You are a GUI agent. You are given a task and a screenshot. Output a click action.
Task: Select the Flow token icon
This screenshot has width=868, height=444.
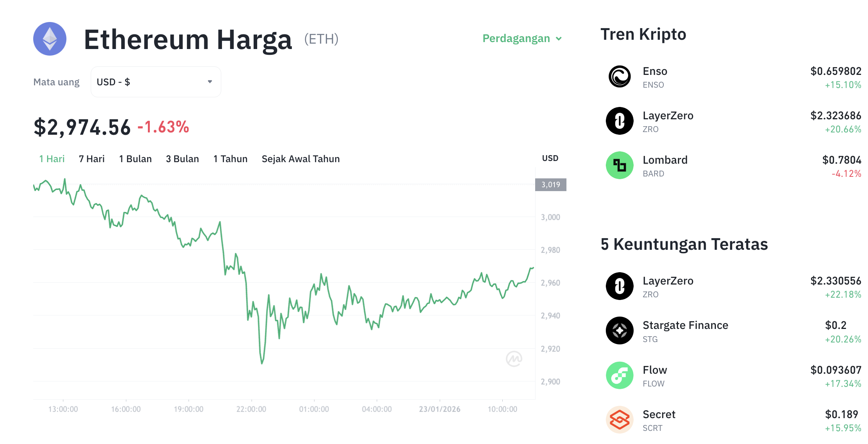click(x=619, y=375)
